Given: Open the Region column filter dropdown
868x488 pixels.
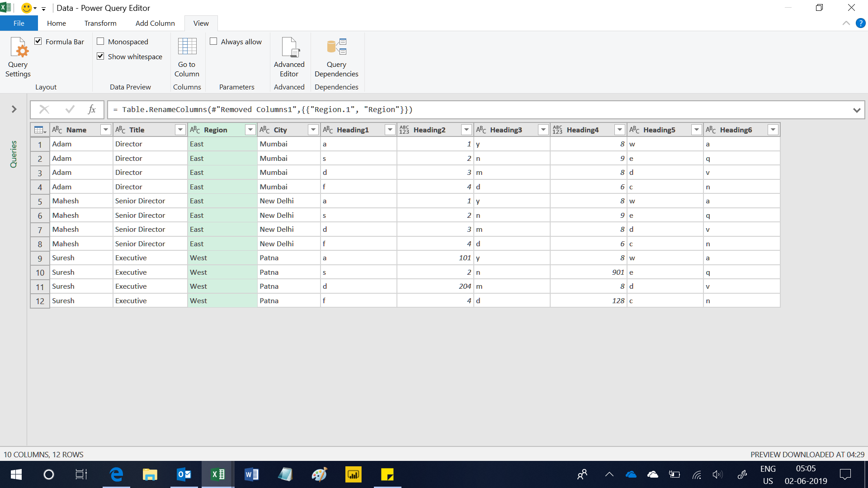Looking at the screenshot, I should 250,130.
